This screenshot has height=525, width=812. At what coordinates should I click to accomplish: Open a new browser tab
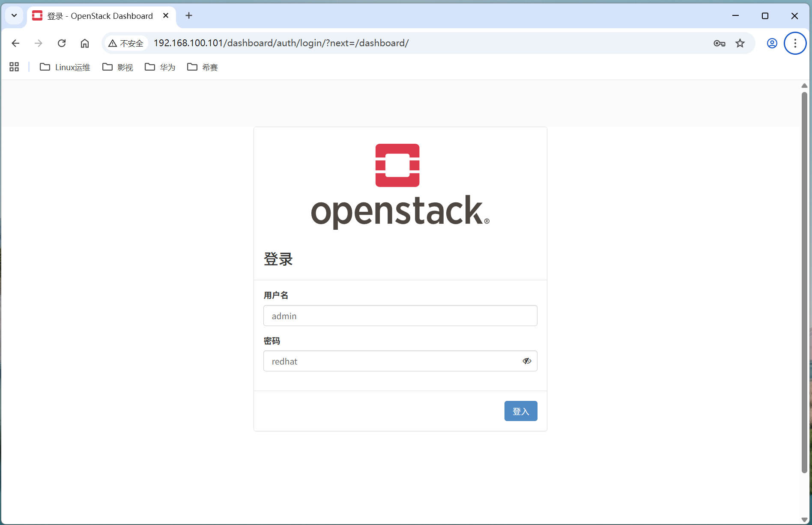[x=189, y=16]
